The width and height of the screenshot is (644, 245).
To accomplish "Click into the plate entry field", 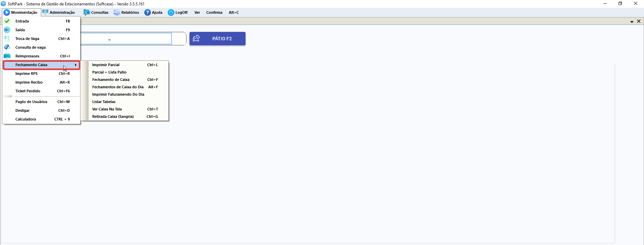I will click(126, 39).
